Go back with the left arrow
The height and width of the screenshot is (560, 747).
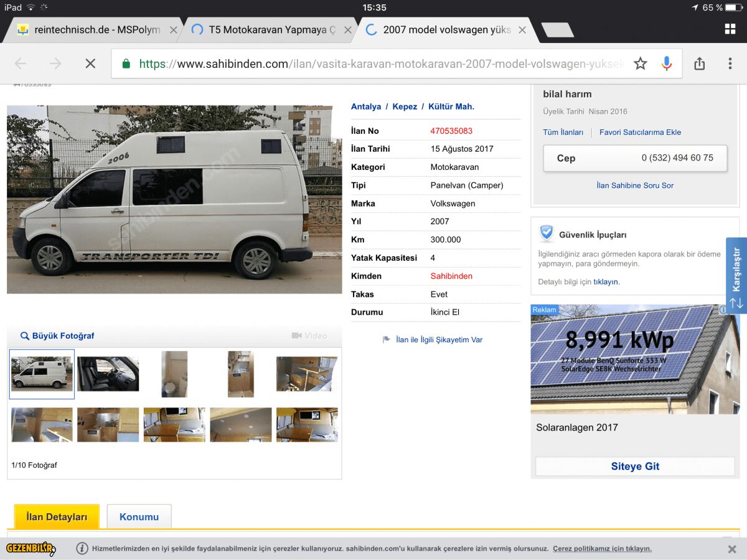(21, 63)
